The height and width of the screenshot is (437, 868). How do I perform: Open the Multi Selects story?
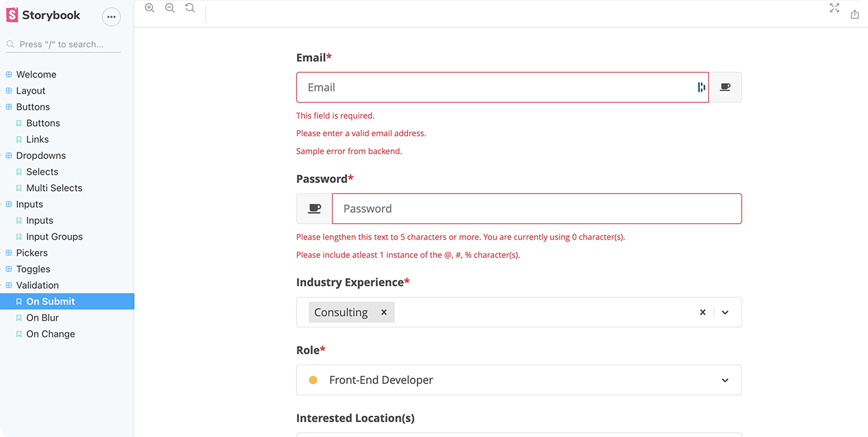point(54,188)
